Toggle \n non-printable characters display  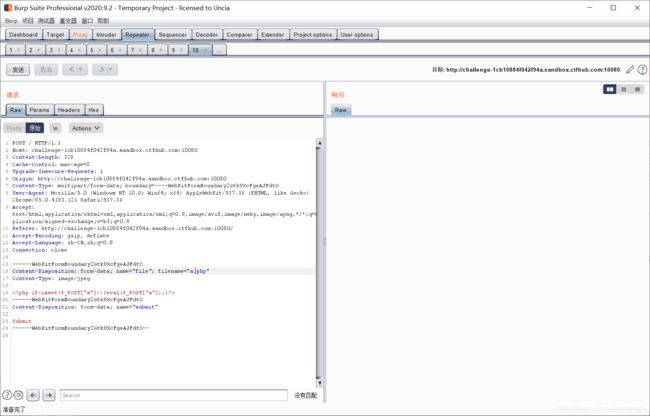(55, 128)
